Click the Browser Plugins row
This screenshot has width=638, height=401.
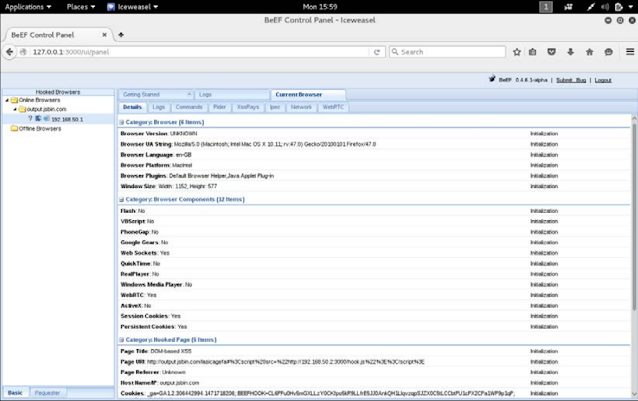point(374,176)
